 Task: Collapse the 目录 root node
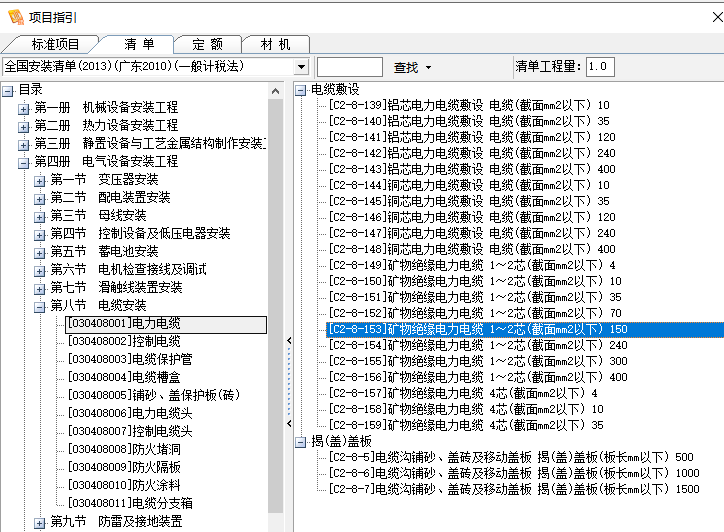pos(8,91)
